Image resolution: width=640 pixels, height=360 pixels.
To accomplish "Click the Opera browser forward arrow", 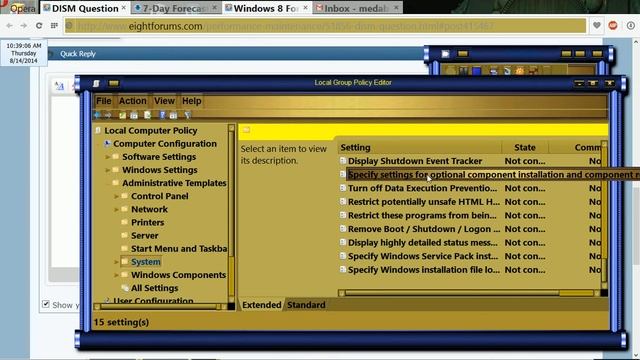I will coord(24,26).
